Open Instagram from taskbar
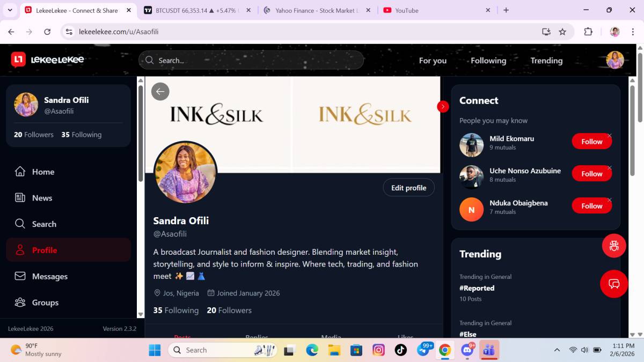The height and width of the screenshot is (362, 644). [x=378, y=350]
